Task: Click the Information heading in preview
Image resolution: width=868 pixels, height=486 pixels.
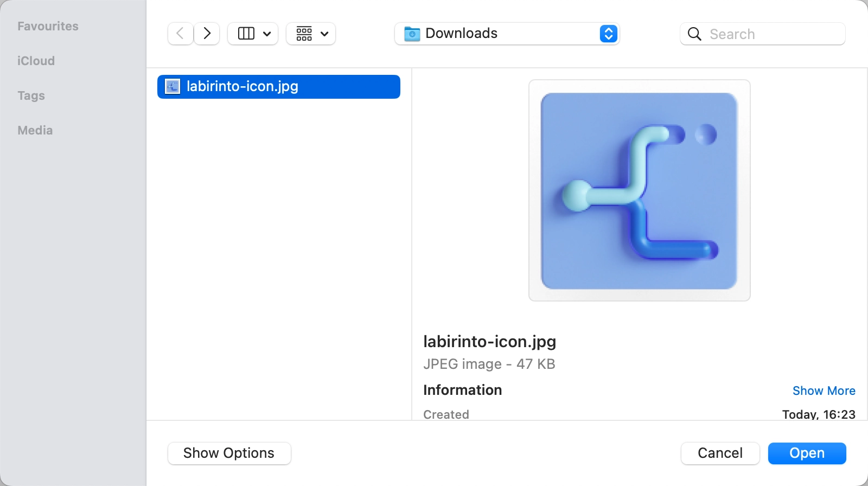Action: (x=463, y=390)
